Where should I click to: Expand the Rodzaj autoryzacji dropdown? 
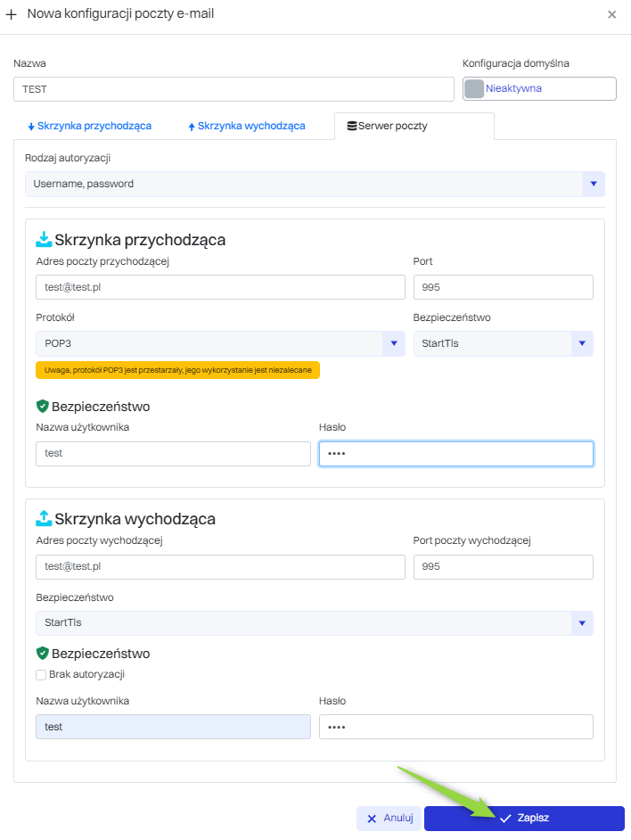point(593,184)
